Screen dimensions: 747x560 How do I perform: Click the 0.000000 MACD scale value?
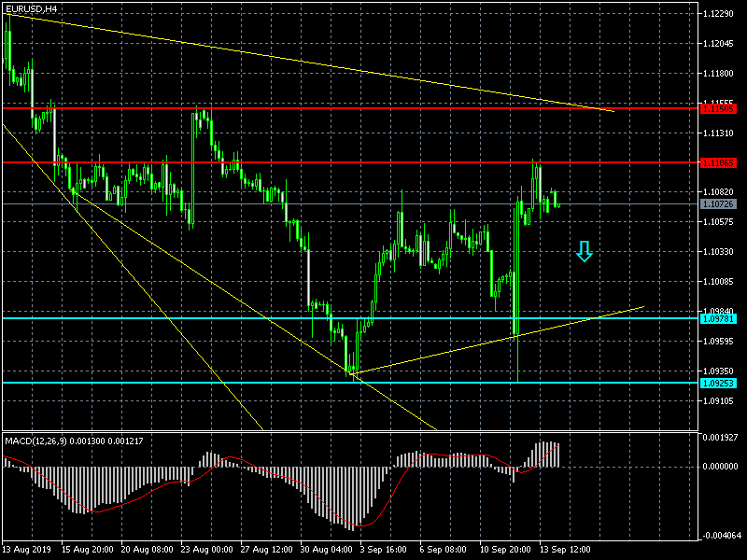(x=720, y=467)
